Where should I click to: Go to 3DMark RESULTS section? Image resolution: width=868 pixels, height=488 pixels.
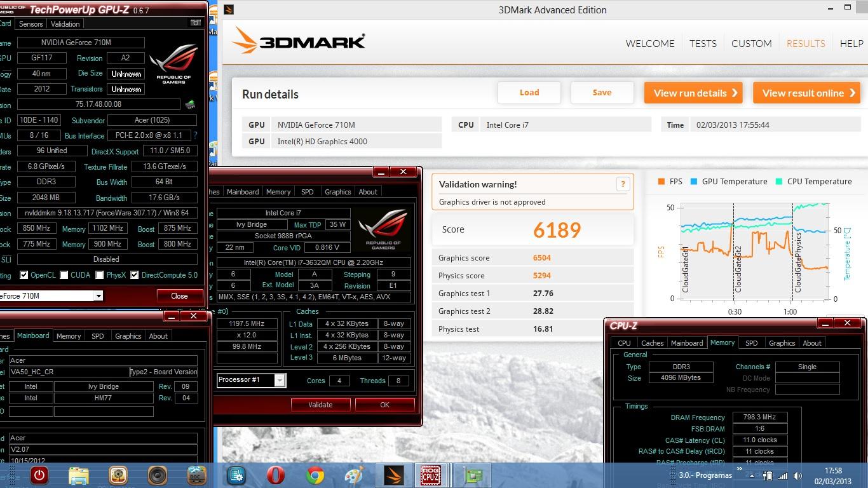tap(806, 44)
